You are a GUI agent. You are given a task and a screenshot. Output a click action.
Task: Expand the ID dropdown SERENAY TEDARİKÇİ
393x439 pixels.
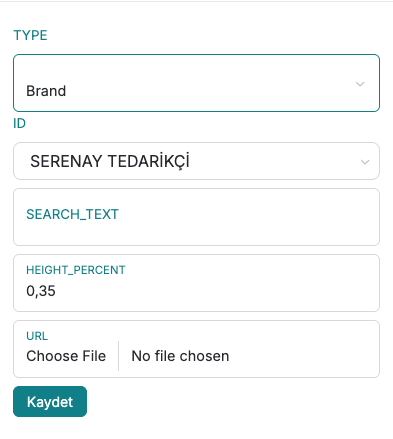tap(196, 161)
